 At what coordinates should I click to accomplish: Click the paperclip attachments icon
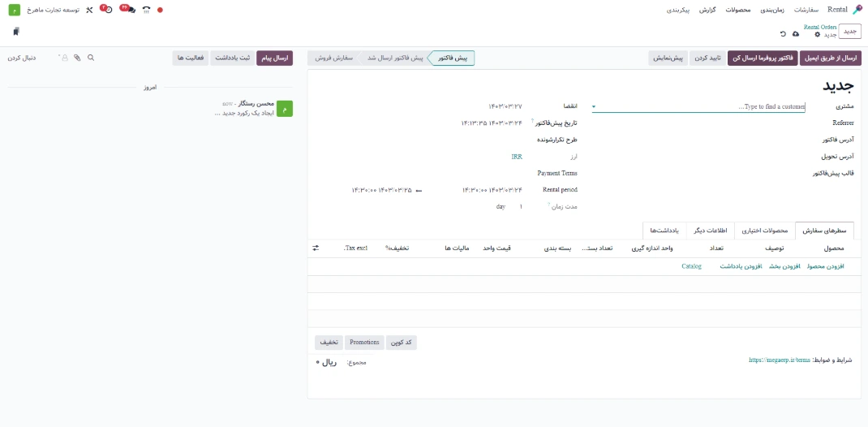[x=77, y=58]
